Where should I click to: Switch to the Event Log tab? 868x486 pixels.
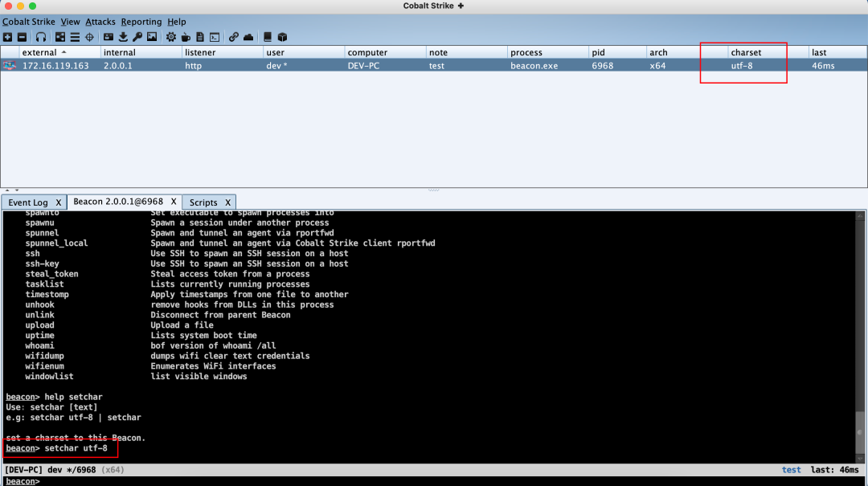click(x=28, y=202)
